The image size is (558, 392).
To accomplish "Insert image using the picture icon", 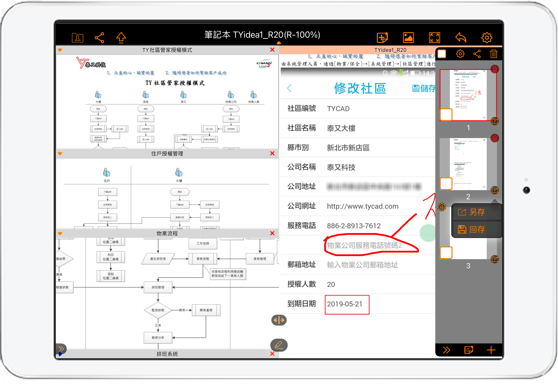I will tap(408, 38).
